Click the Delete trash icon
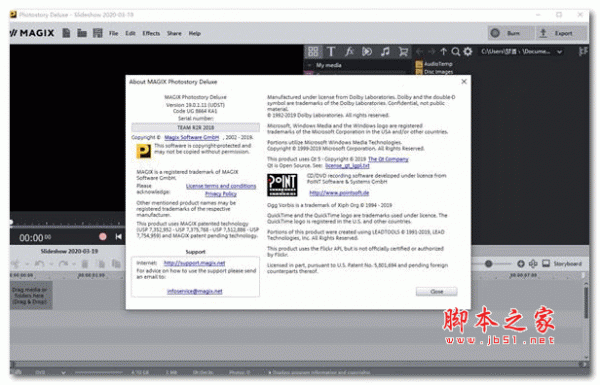Viewport: 600px width, 385px height. [x=85, y=264]
